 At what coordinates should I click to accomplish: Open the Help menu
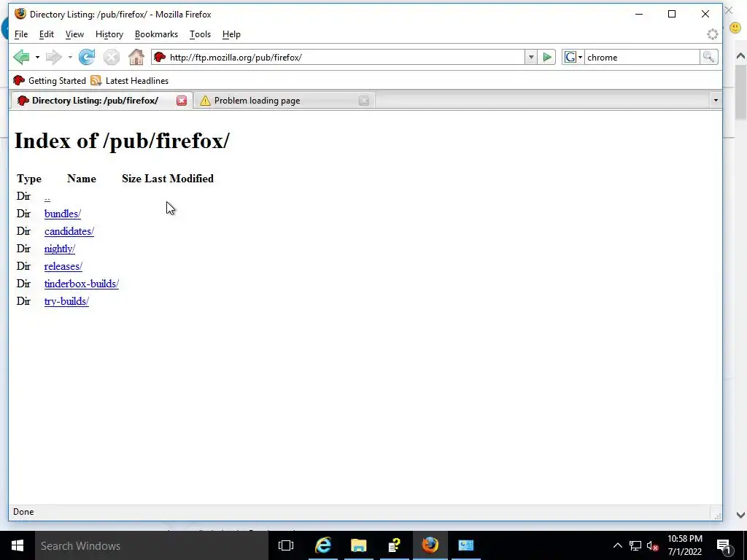pyautogui.click(x=231, y=34)
